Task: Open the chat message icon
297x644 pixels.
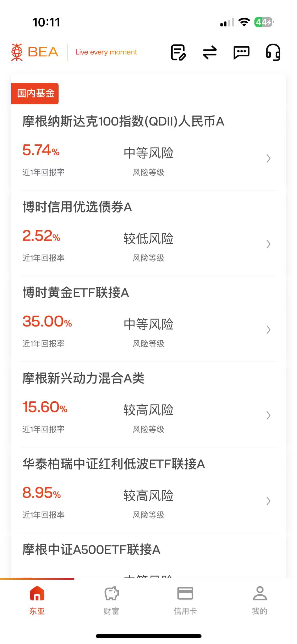Action: 241,52
